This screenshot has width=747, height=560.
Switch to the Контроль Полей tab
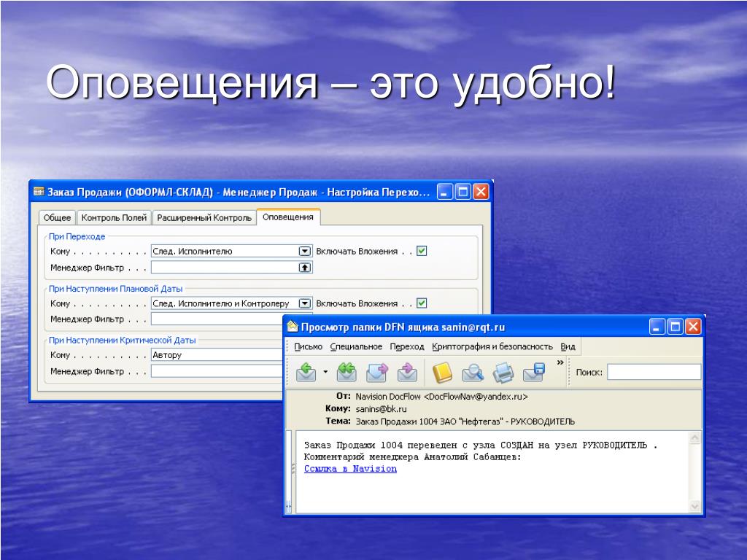pyautogui.click(x=114, y=217)
